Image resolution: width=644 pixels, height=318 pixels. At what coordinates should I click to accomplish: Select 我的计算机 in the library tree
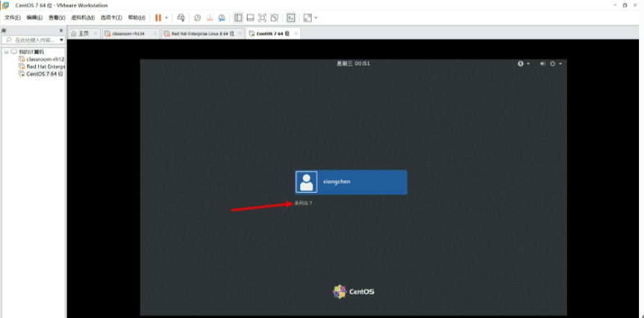32,53
